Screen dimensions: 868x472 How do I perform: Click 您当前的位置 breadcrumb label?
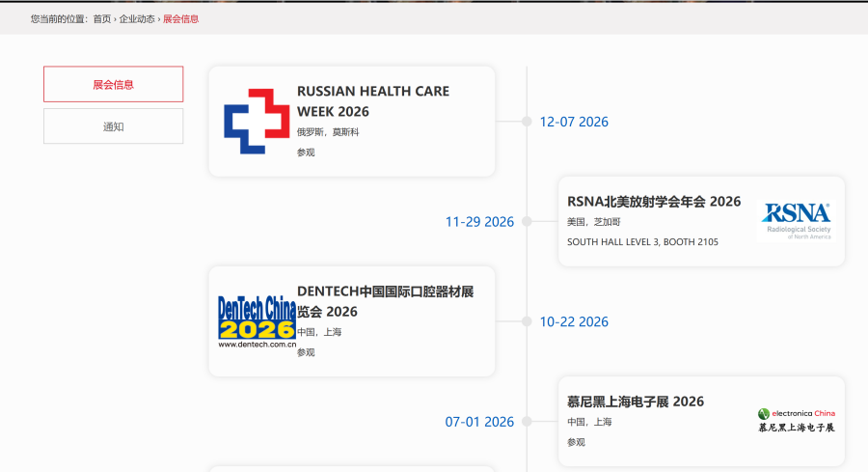coord(58,19)
